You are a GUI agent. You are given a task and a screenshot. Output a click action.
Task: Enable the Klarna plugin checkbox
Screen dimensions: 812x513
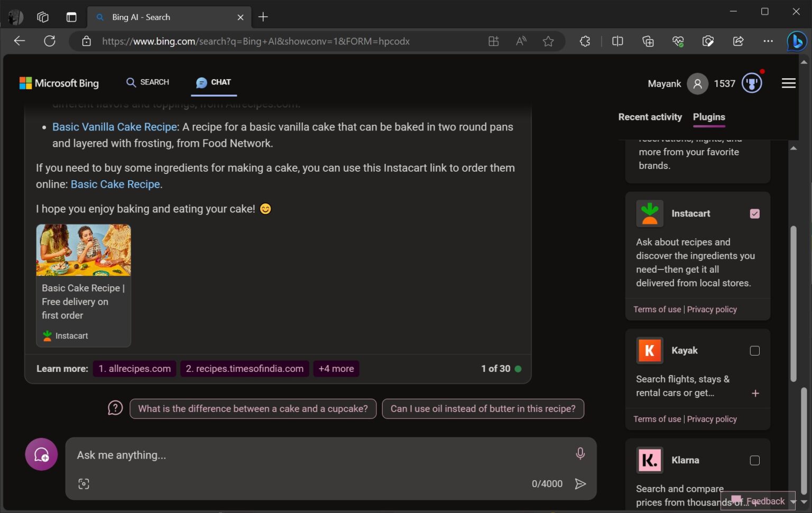pyautogui.click(x=754, y=460)
